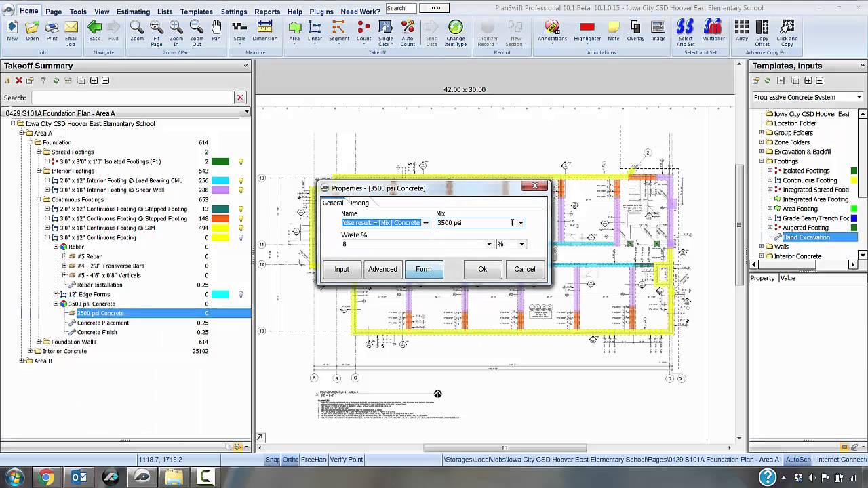This screenshot has width=868, height=488.
Task: Expand the Foundation Walls folder
Action: point(39,342)
